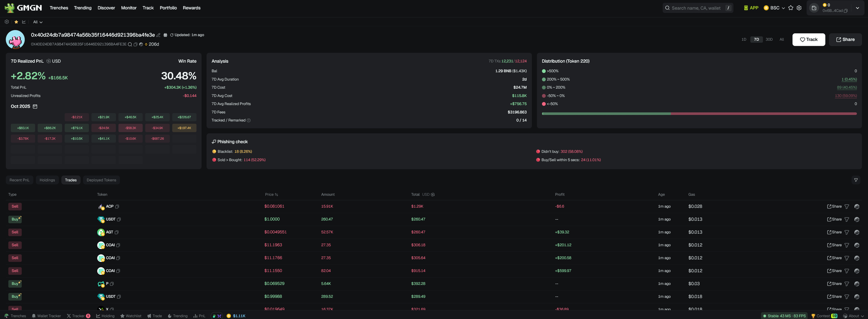Expand the wallet account chevron menu

857,8
